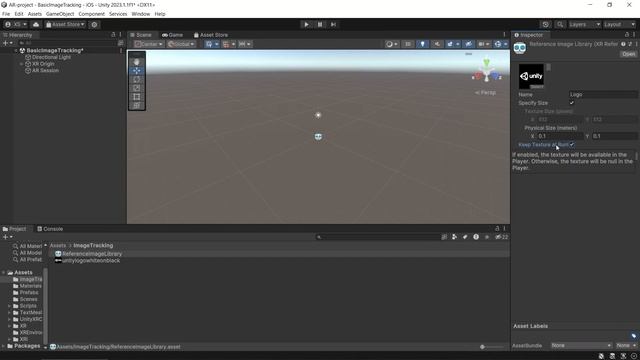Expand the XR Origin object
This screenshot has width=640, height=360.
click(22, 64)
